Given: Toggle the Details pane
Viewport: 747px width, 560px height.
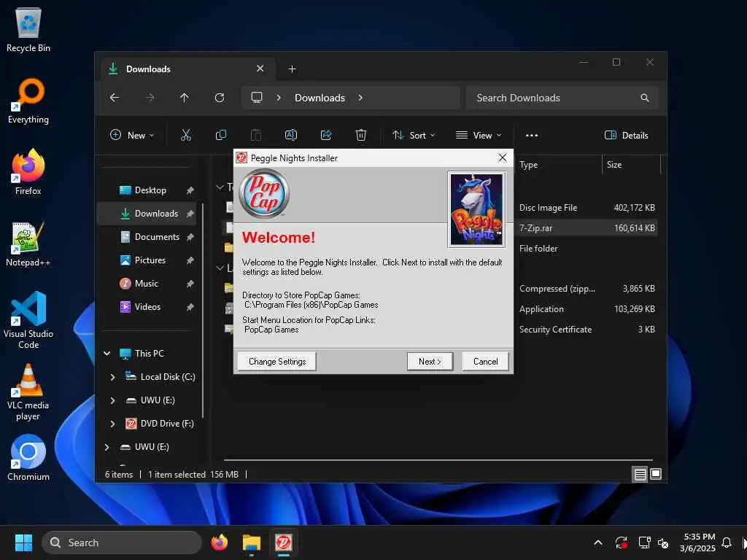Looking at the screenshot, I should [626, 135].
